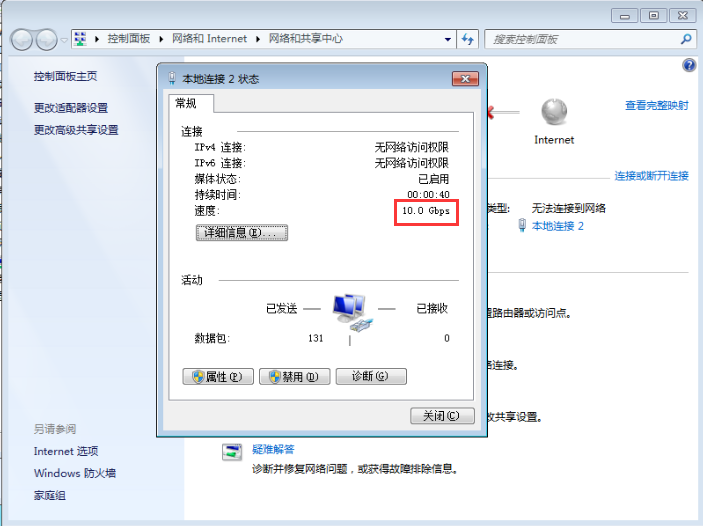703x526 pixels.
Task: Click the 详细信息(E)... button
Action: pos(241,232)
